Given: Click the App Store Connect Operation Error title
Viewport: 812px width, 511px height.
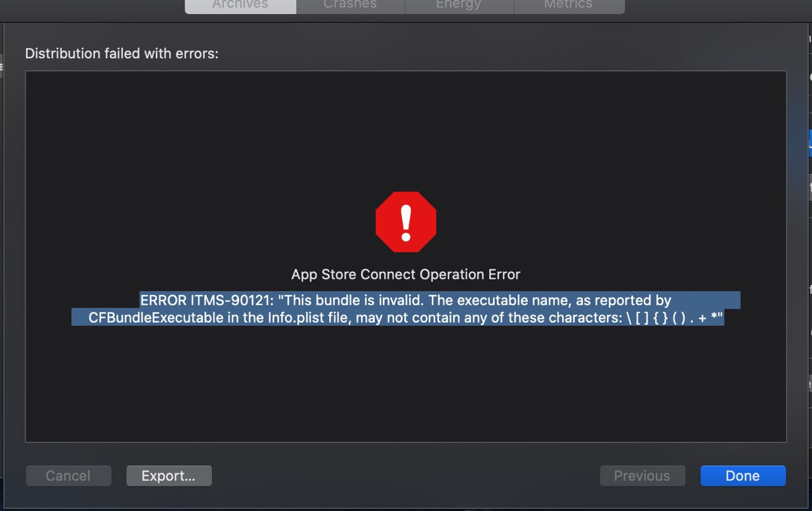Looking at the screenshot, I should coord(406,275).
